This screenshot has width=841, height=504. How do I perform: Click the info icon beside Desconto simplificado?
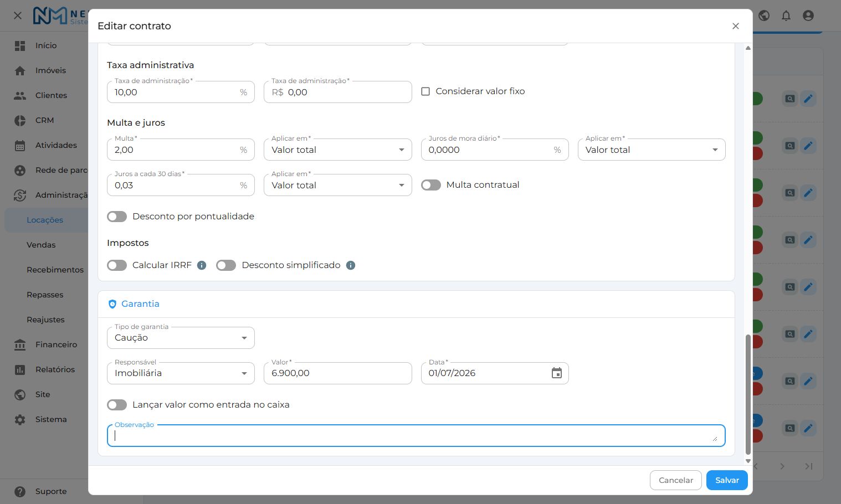[x=351, y=265]
